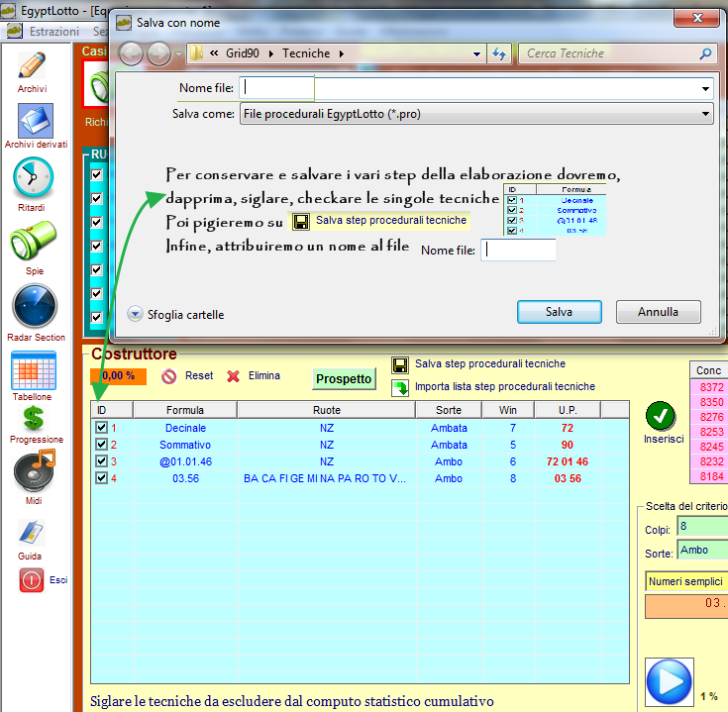Select the 8372 entry in the Conc list
Screen dimensions: 728x712
click(711, 387)
